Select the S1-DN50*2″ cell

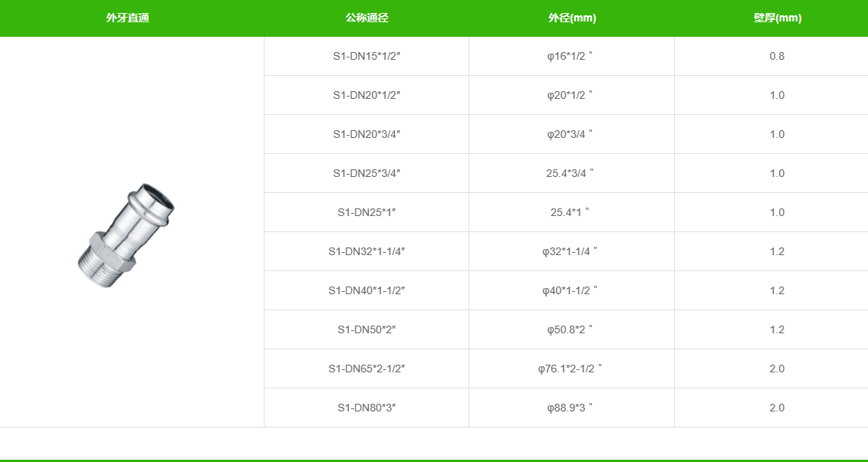pyautogui.click(x=367, y=329)
